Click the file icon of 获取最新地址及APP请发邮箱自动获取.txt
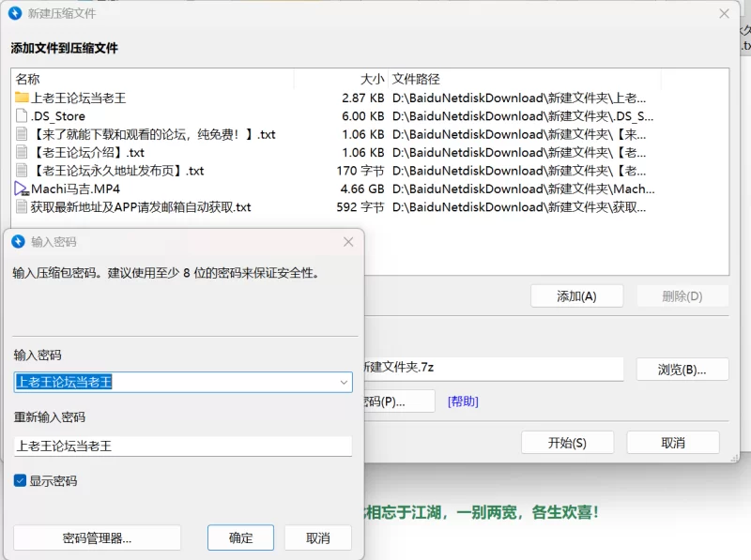 click(x=22, y=206)
